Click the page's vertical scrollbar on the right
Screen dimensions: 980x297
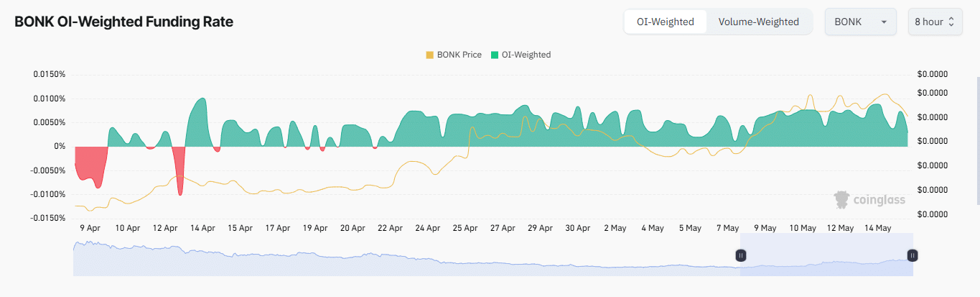pyautogui.click(x=977, y=144)
